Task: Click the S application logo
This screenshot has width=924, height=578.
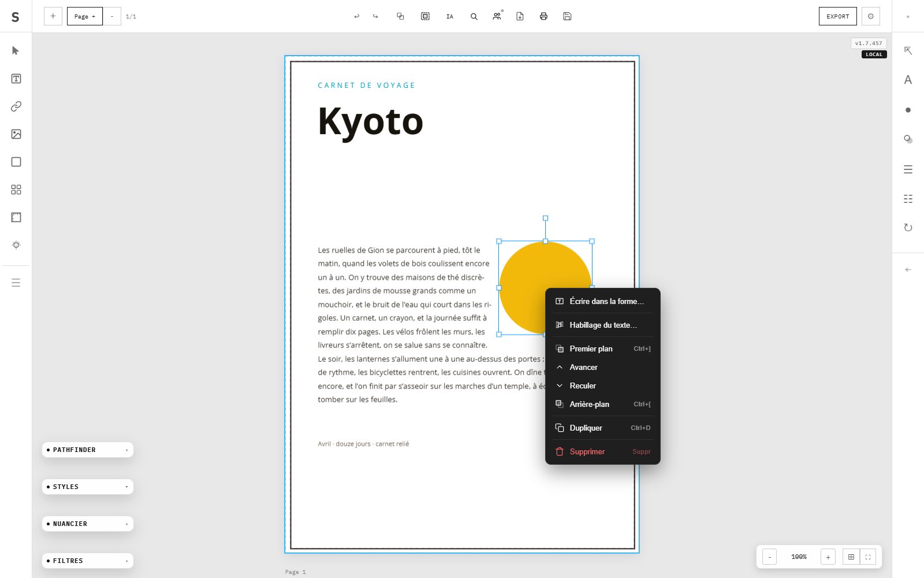Action: [16, 17]
